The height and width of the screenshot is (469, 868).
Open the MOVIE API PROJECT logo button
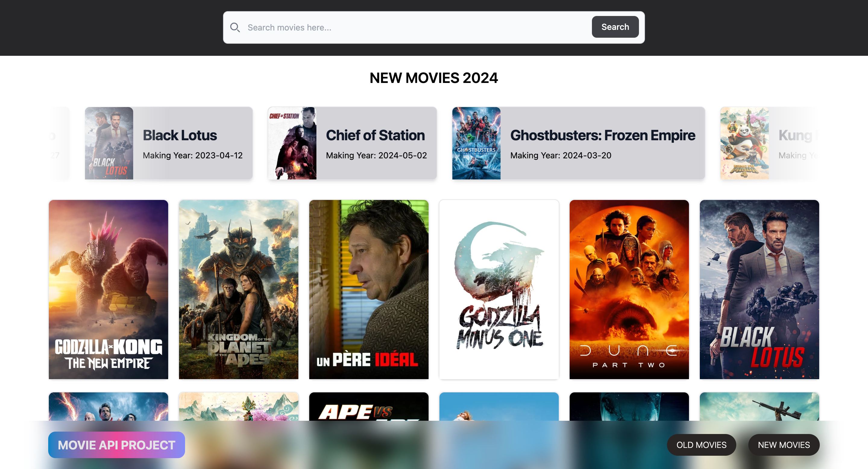117,445
